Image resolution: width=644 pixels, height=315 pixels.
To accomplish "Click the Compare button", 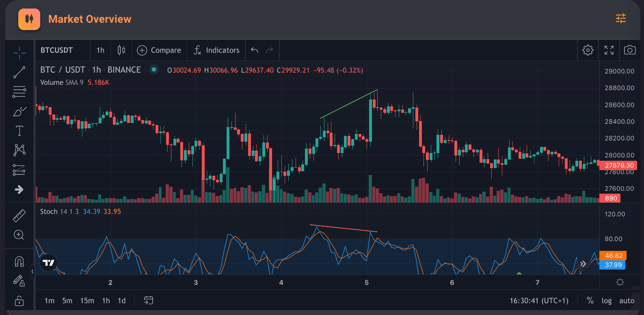I will [159, 50].
